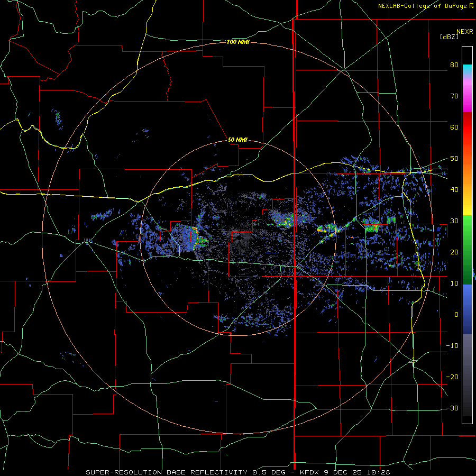Click the NEXR label above the color scale
The image size is (476, 476).
tap(465, 32)
